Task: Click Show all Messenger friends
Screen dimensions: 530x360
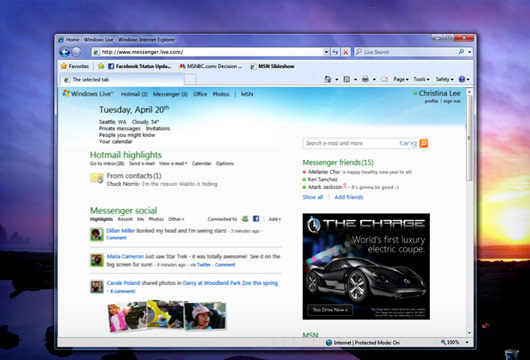Action: tap(313, 197)
